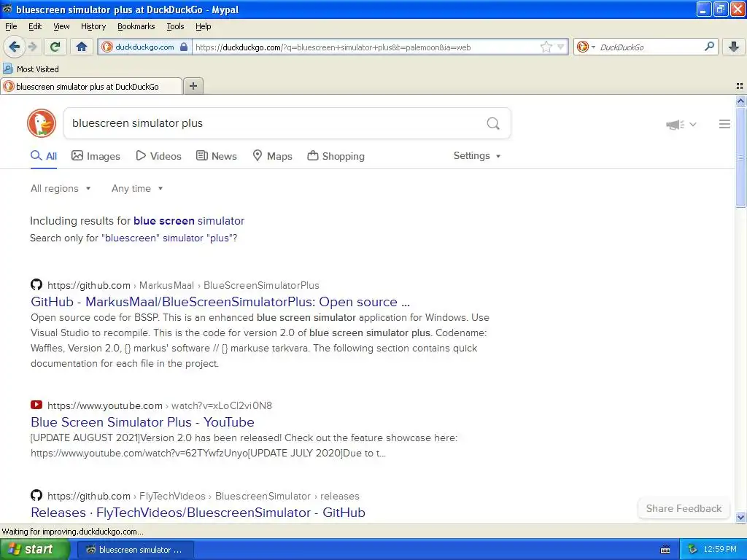Go to the browser Home icon
The width and height of the screenshot is (747, 560).
pyautogui.click(x=82, y=47)
